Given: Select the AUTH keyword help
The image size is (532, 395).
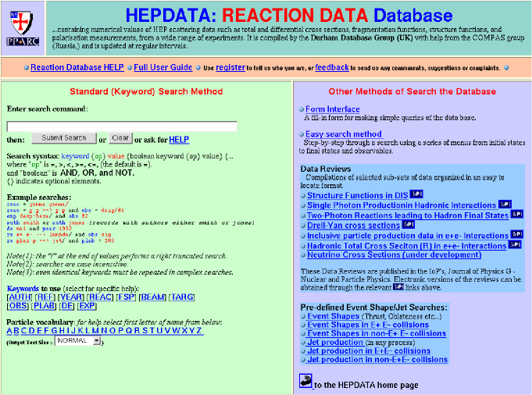Looking at the screenshot, I should (20, 297).
